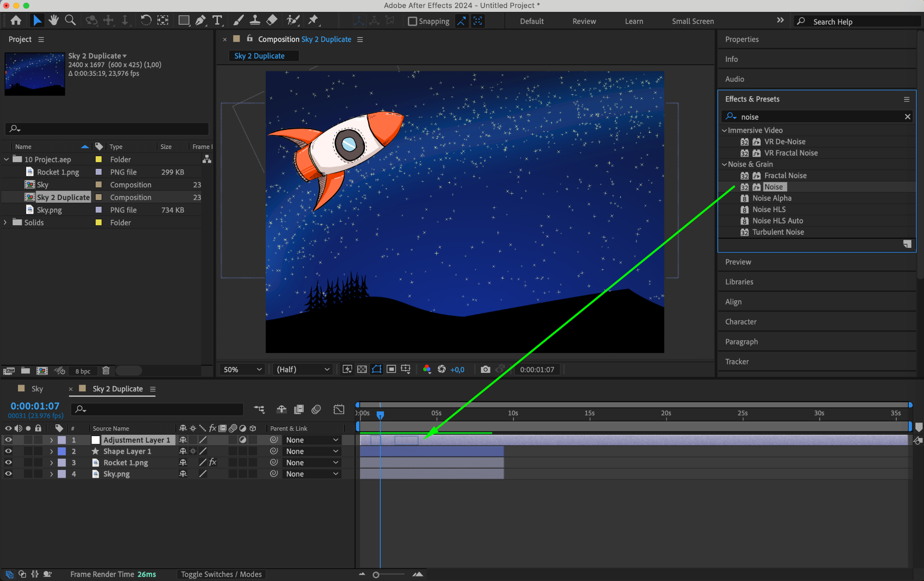Select the Hand tool
924x581 pixels.
coord(54,20)
